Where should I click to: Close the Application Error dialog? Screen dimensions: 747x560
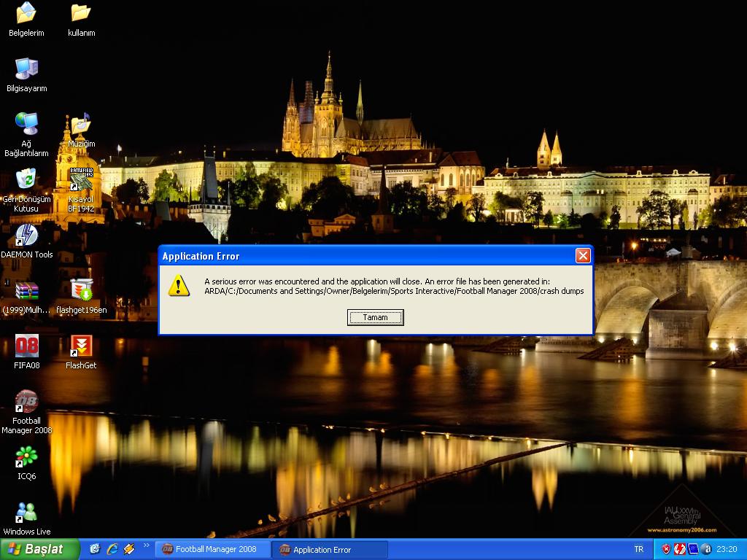tap(582, 255)
